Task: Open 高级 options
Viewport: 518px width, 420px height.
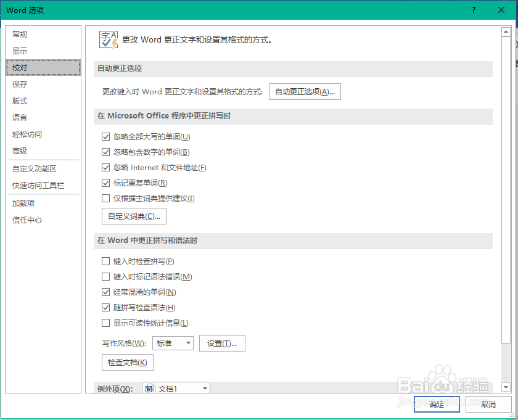Action: pyautogui.click(x=43, y=150)
